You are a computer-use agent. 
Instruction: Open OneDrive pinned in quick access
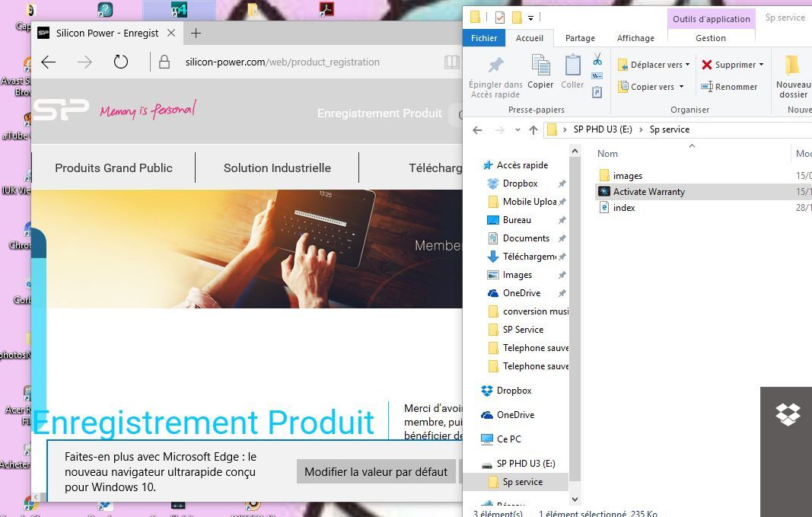point(514,293)
